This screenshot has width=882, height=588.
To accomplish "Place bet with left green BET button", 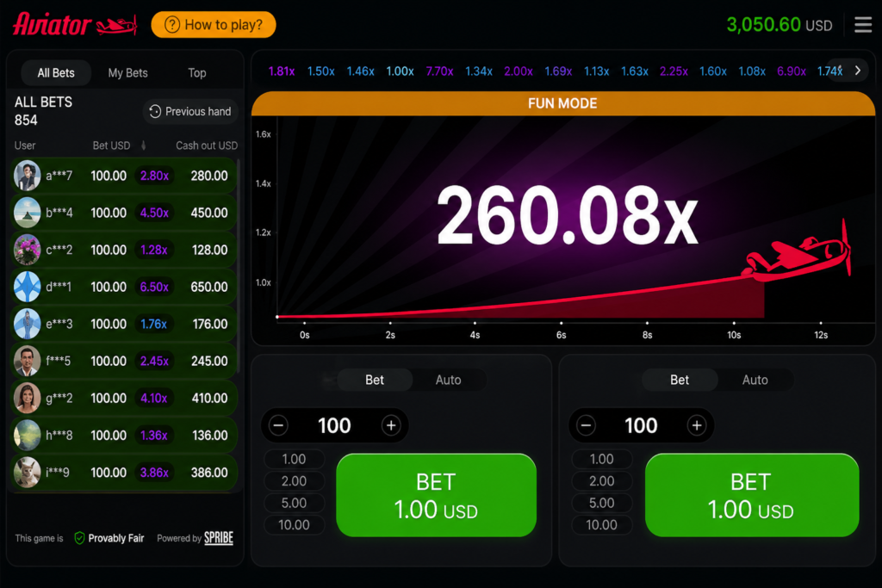I will [436, 495].
